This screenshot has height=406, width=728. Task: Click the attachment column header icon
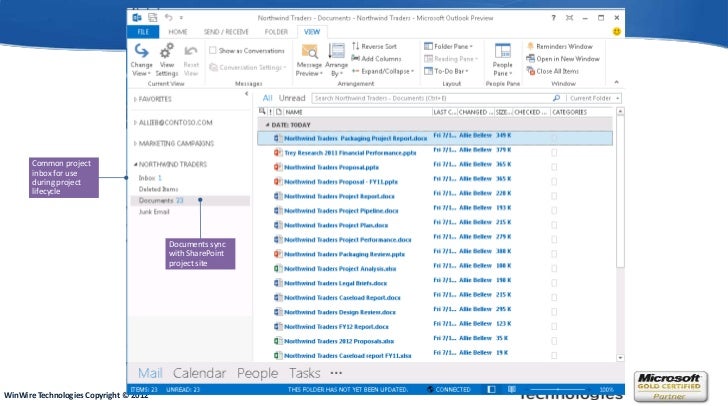point(279,112)
